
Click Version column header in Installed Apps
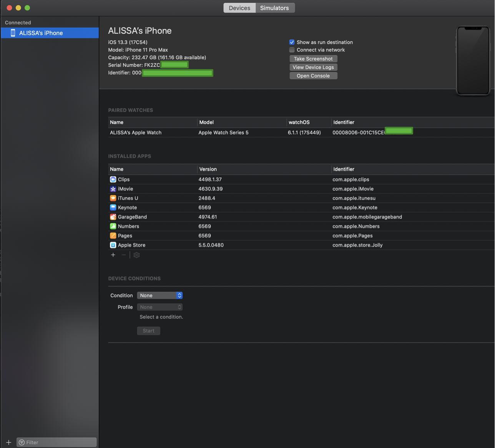(x=208, y=169)
